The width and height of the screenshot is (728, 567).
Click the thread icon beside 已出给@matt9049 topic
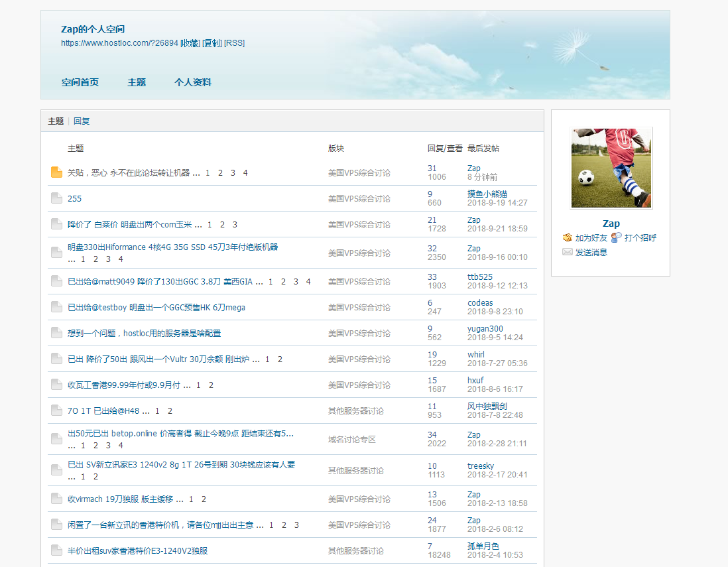pos(56,281)
